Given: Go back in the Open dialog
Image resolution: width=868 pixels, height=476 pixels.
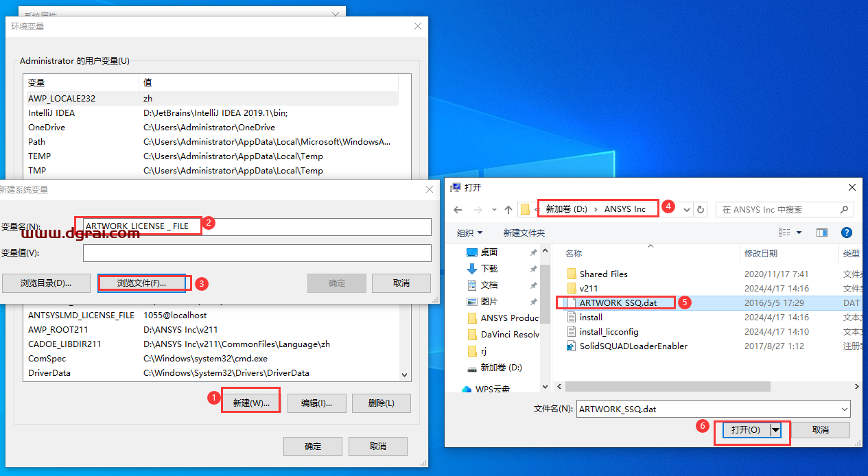Looking at the screenshot, I should point(458,209).
